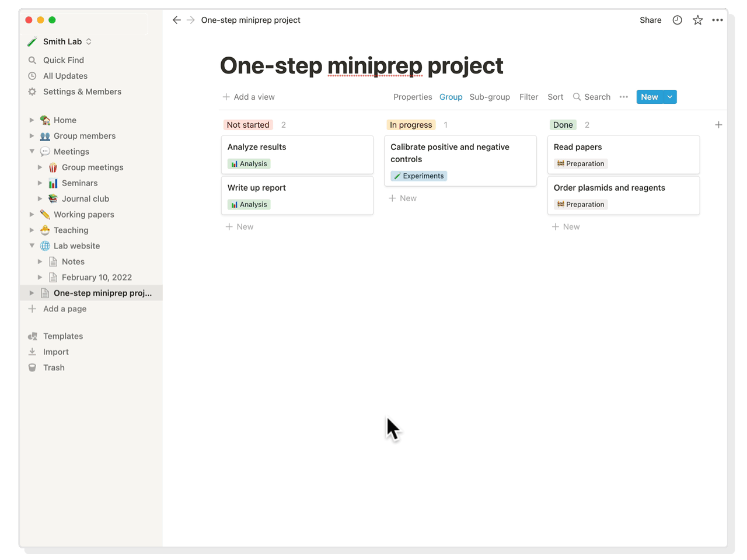Click the back navigation arrow
Viewport: 747px width, 560px height.
(x=176, y=20)
